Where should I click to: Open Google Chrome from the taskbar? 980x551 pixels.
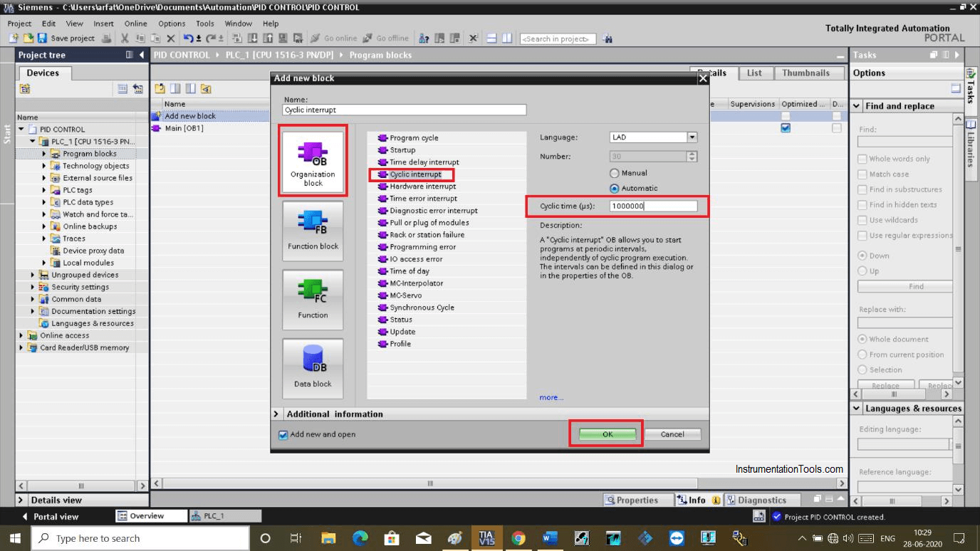(518, 538)
